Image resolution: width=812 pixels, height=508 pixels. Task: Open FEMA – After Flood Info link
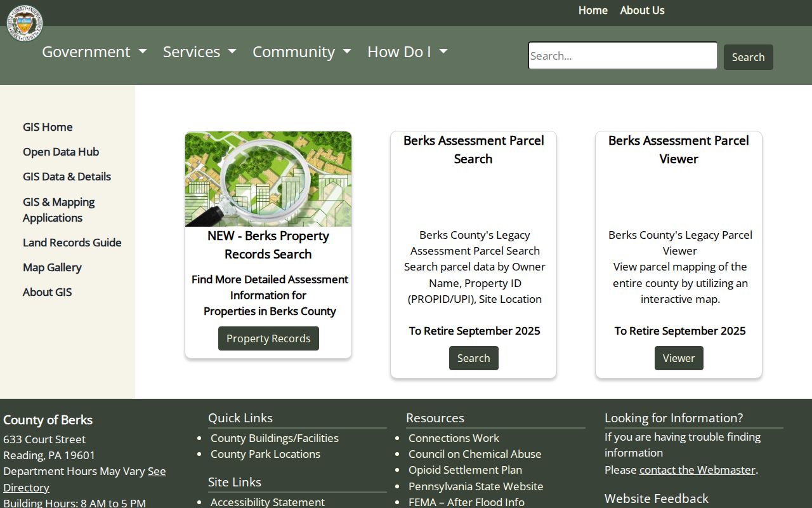(466, 502)
